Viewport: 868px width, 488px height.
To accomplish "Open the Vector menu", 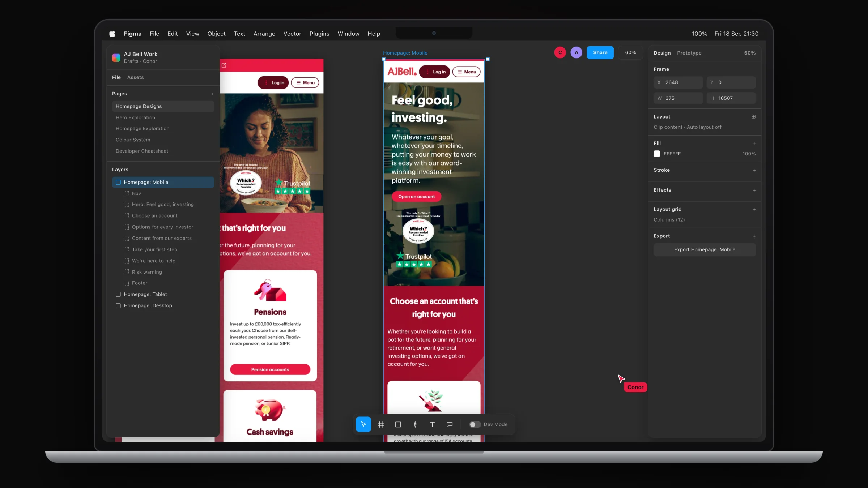I will coord(292,34).
